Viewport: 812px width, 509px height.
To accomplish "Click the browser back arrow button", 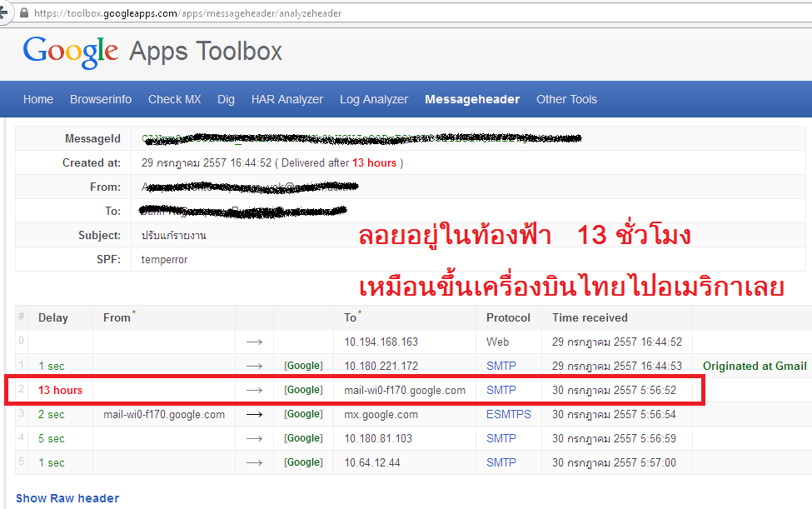I will 3,12.
